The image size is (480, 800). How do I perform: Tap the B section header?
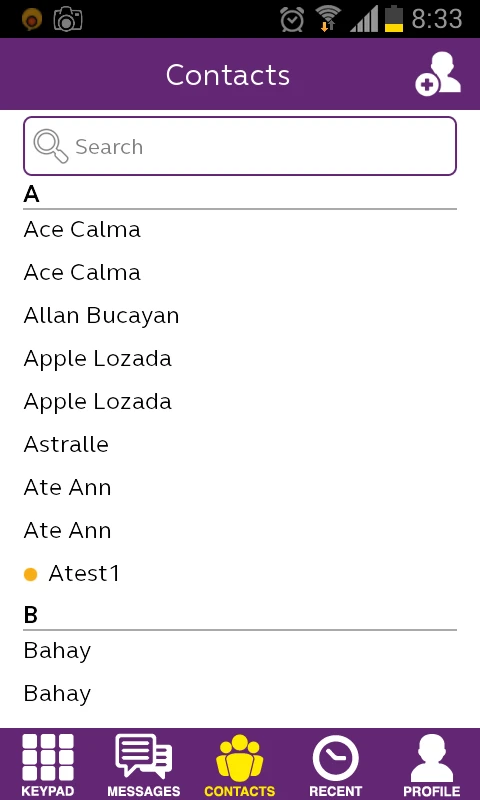click(x=31, y=615)
